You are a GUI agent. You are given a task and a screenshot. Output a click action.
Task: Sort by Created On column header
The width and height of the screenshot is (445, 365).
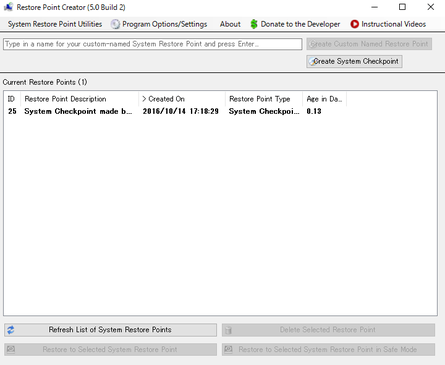pyautogui.click(x=182, y=99)
